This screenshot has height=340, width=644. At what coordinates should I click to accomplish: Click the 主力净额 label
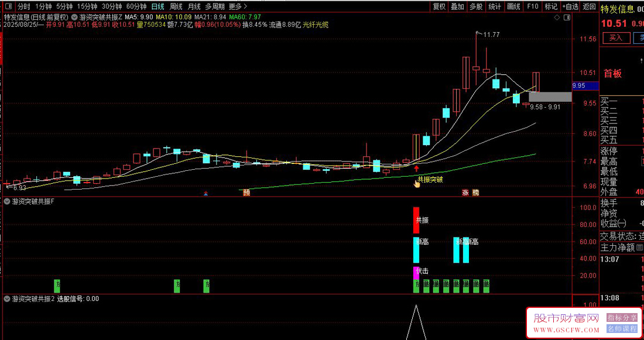tap(617, 248)
